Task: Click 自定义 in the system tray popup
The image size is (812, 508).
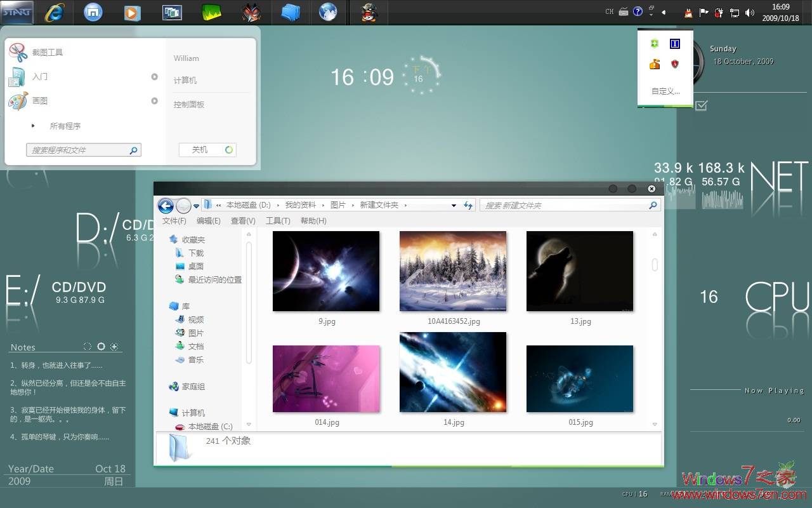Action: click(664, 90)
